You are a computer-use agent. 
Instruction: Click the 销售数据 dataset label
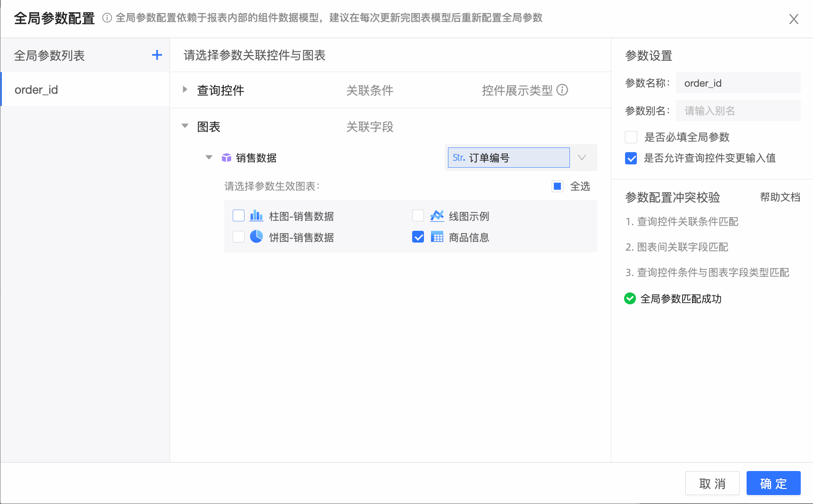[256, 158]
